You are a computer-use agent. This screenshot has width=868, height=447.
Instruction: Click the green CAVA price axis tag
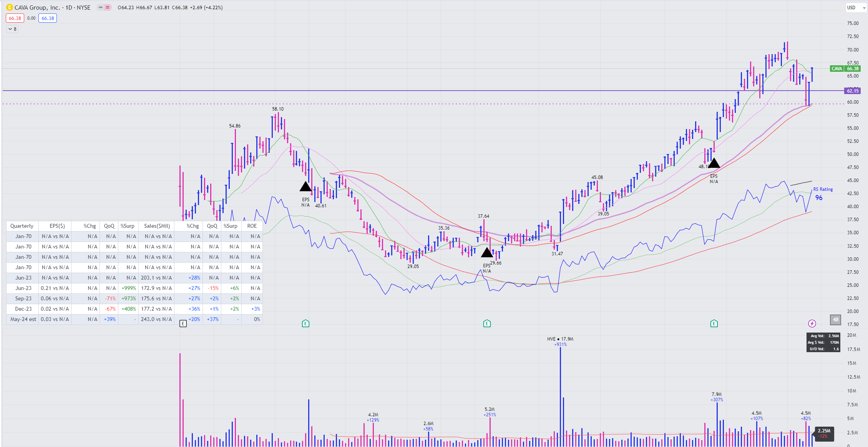(837, 69)
